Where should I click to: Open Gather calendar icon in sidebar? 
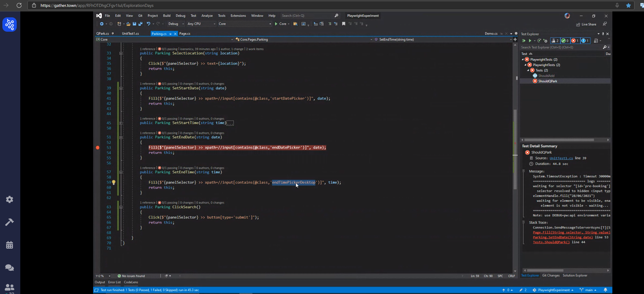(10, 245)
